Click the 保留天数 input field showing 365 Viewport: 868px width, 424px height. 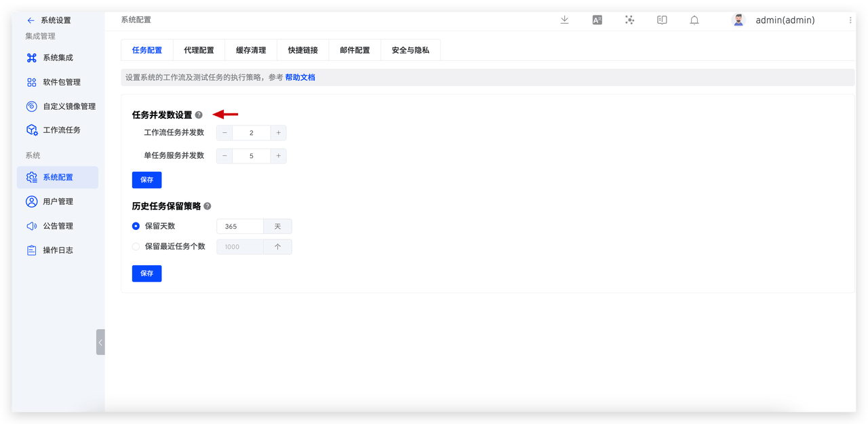pyautogui.click(x=239, y=227)
